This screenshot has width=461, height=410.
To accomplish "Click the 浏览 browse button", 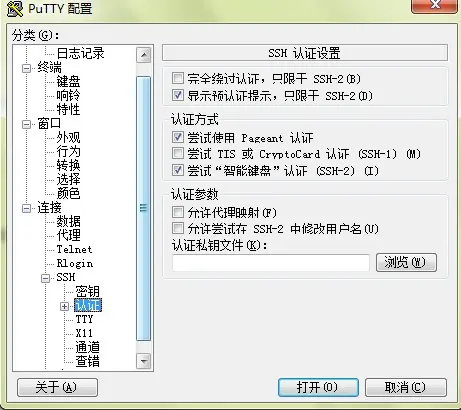I will [406, 263].
